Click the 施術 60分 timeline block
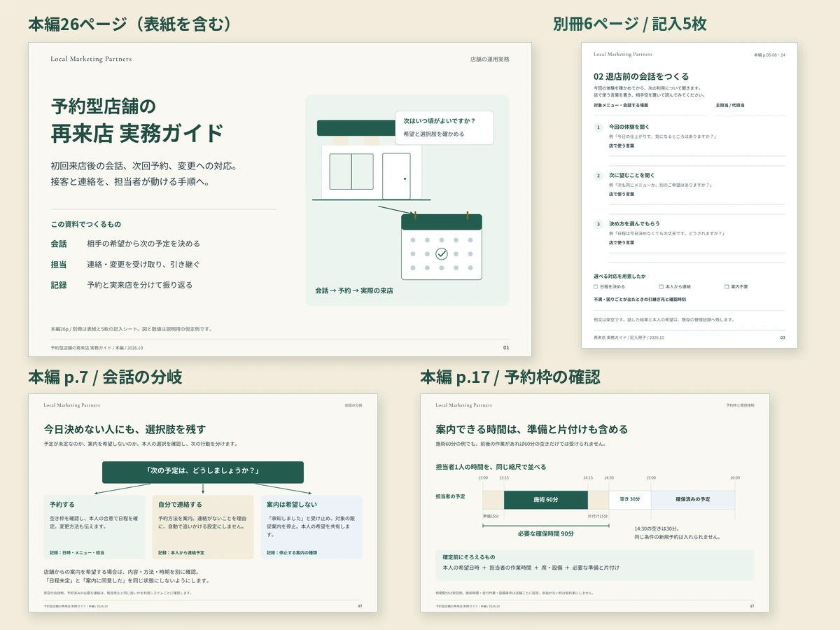The width and height of the screenshot is (840, 630). pyautogui.click(x=546, y=500)
